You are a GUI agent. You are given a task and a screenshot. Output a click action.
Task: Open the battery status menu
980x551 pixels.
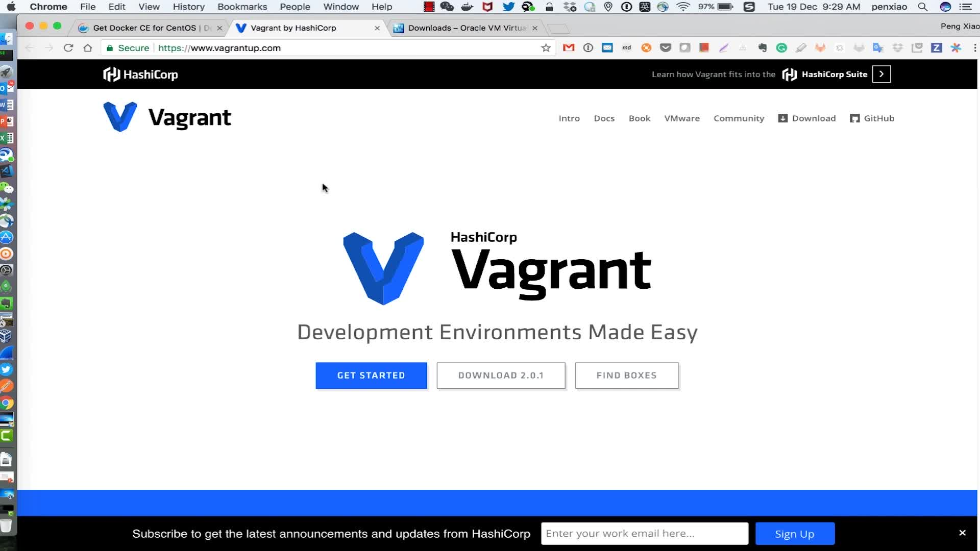(x=724, y=7)
